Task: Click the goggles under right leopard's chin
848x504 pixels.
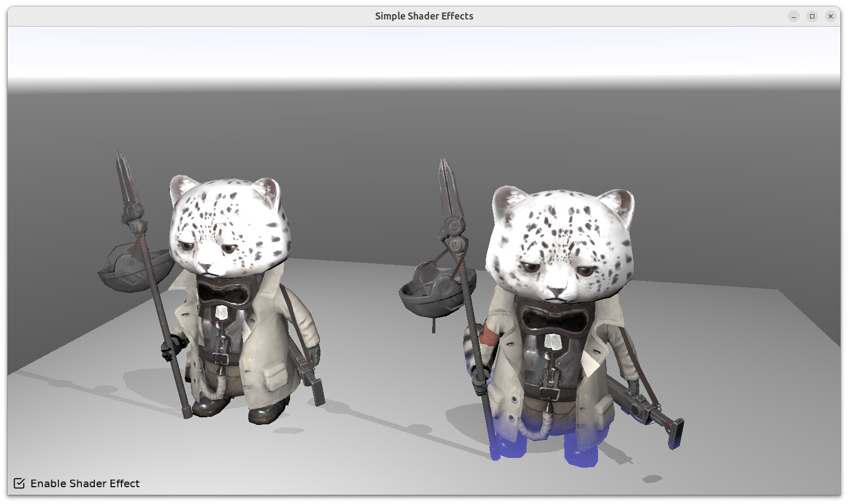Action: (x=555, y=320)
